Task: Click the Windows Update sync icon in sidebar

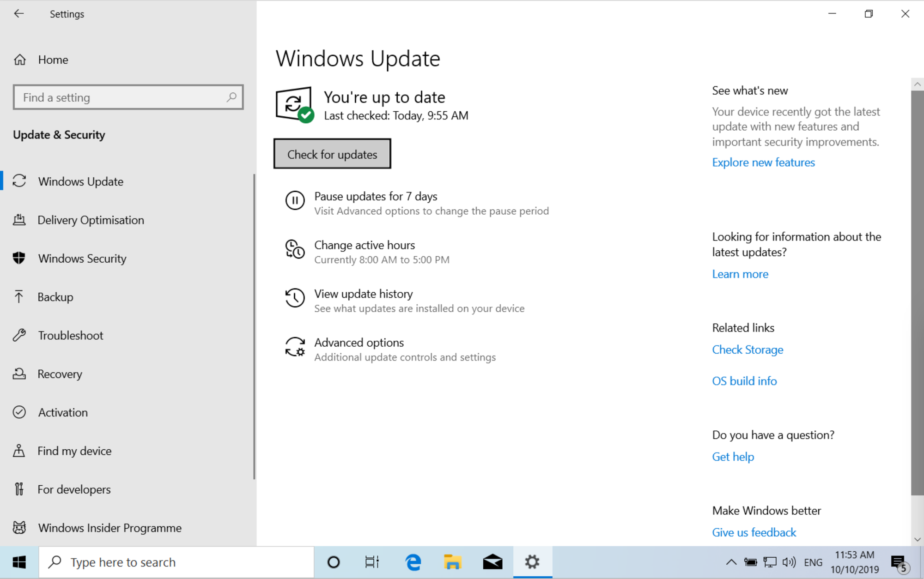Action: [x=19, y=181]
